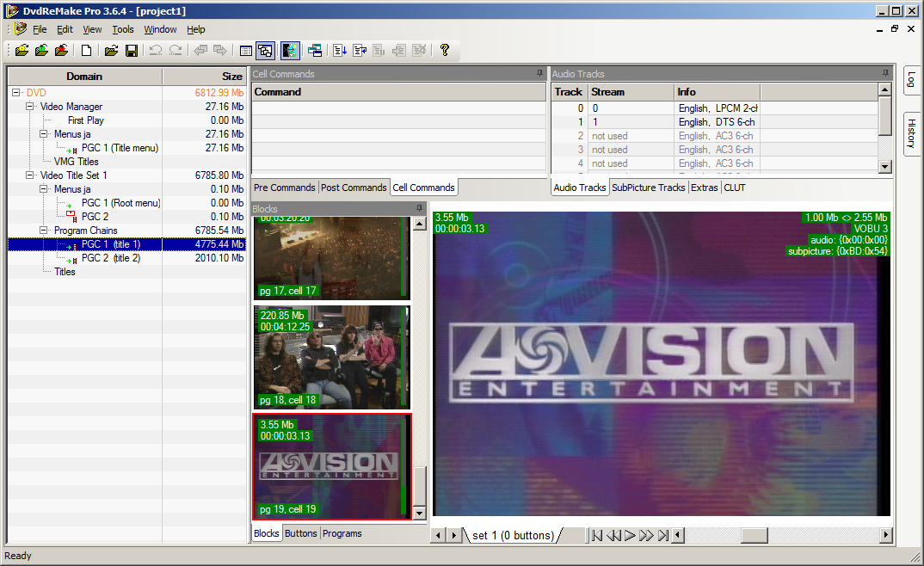Viewport: 924px width, 566px height.
Task: Select PGC 1 (Root menu) item
Action: click(x=120, y=203)
